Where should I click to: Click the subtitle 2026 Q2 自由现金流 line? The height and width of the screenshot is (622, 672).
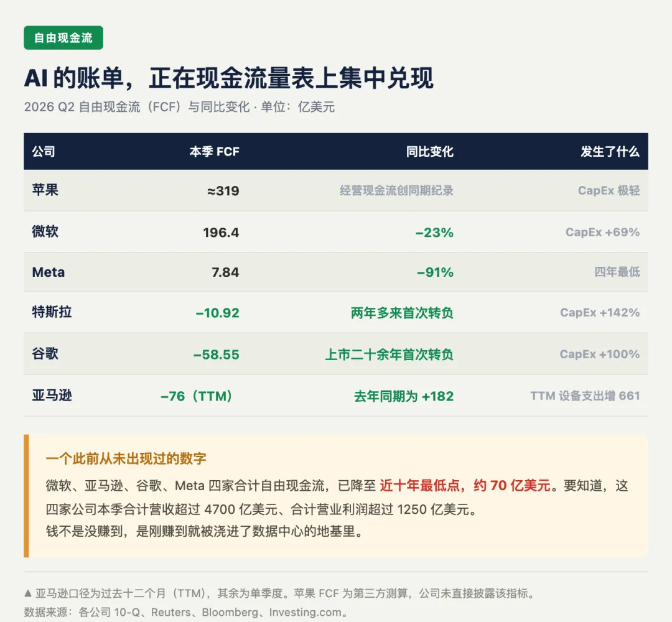pos(179,106)
